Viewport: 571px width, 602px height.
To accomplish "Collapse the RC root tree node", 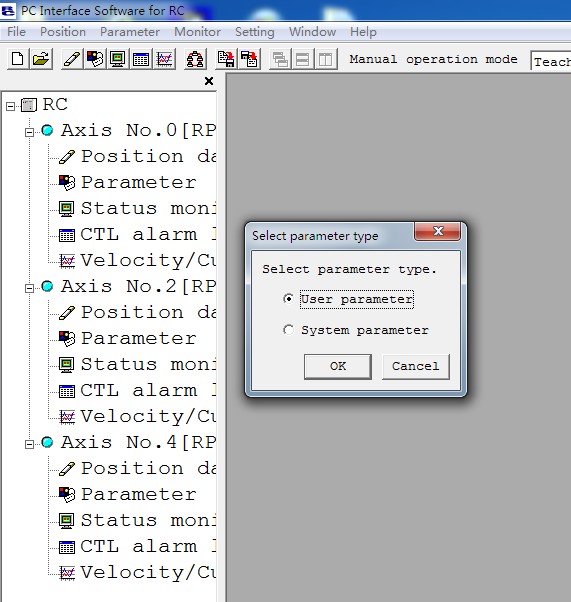I will [10, 106].
